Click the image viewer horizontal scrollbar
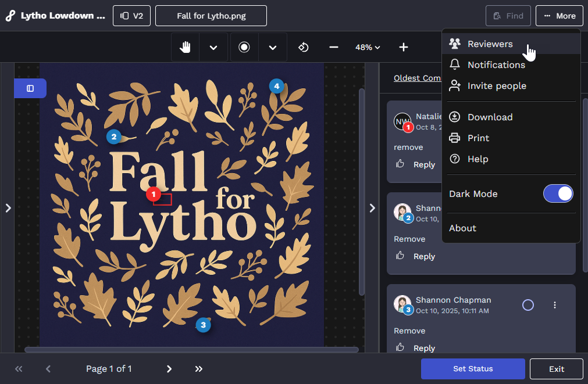Viewport: 588px width, 384px height. click(x=191, y=350)
